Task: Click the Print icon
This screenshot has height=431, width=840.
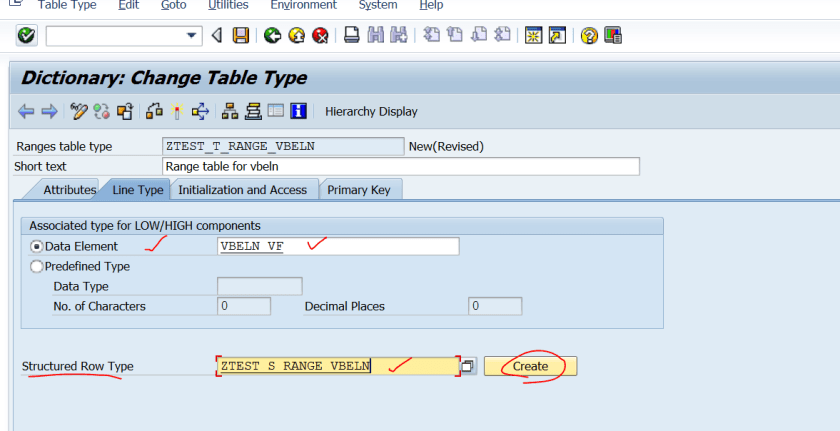Action: click(x=351, y=35)
